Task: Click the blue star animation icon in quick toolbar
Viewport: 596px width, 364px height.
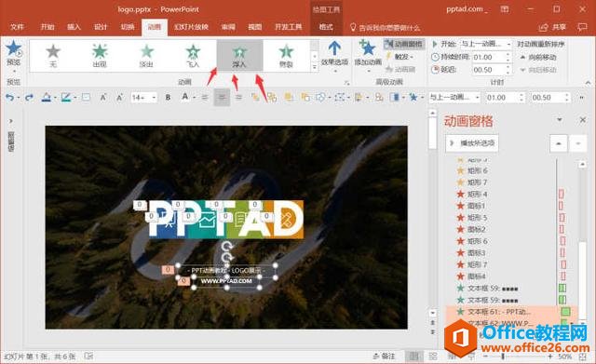Action: point(413,98)
